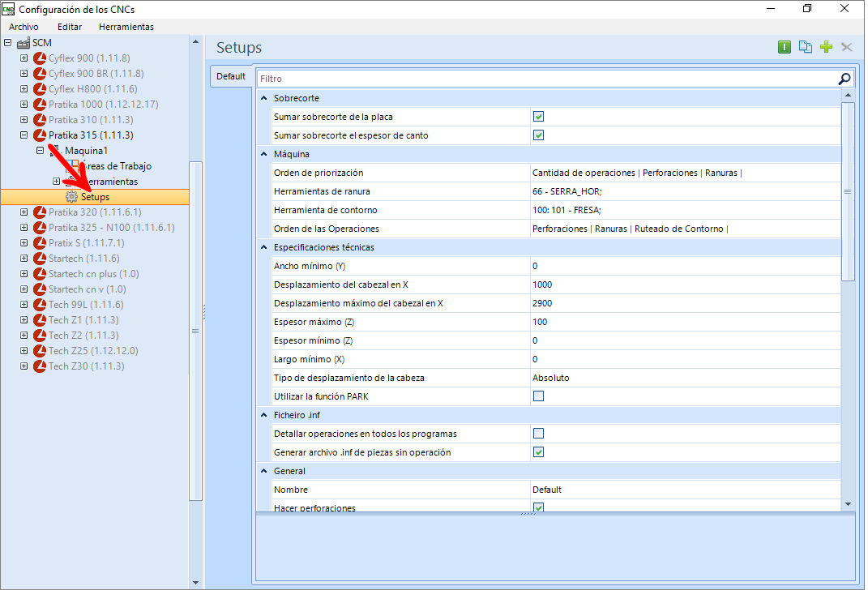Collapse the Maquina1 tree node
Viewport: 868px width, 599px height.
pos(40,151)
